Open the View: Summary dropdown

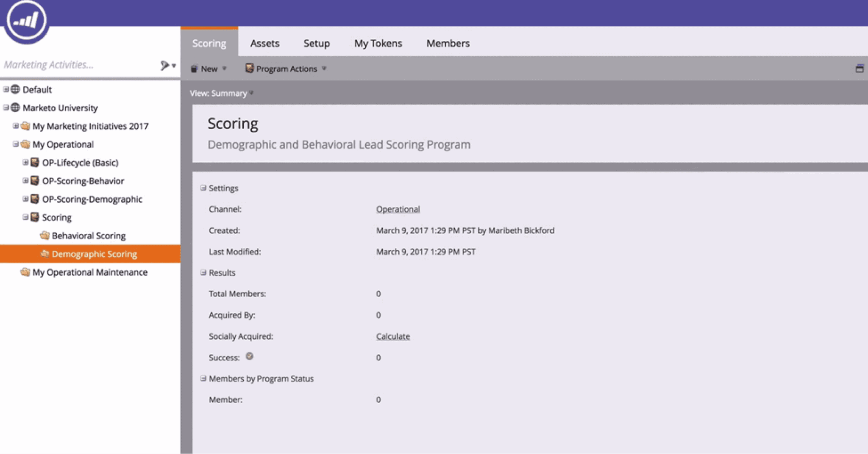221,93
